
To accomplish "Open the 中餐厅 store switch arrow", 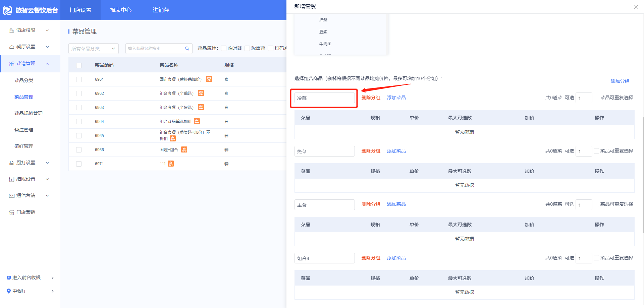I will coord(52,291).
